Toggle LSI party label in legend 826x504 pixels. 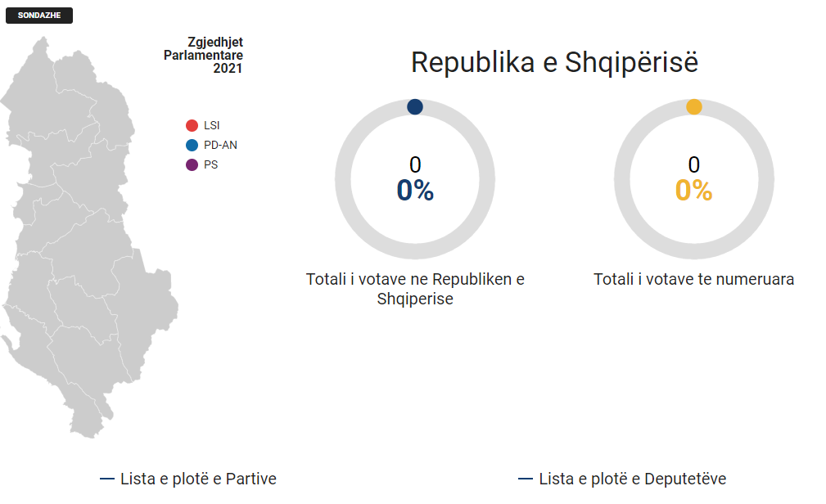click(211, 125)
